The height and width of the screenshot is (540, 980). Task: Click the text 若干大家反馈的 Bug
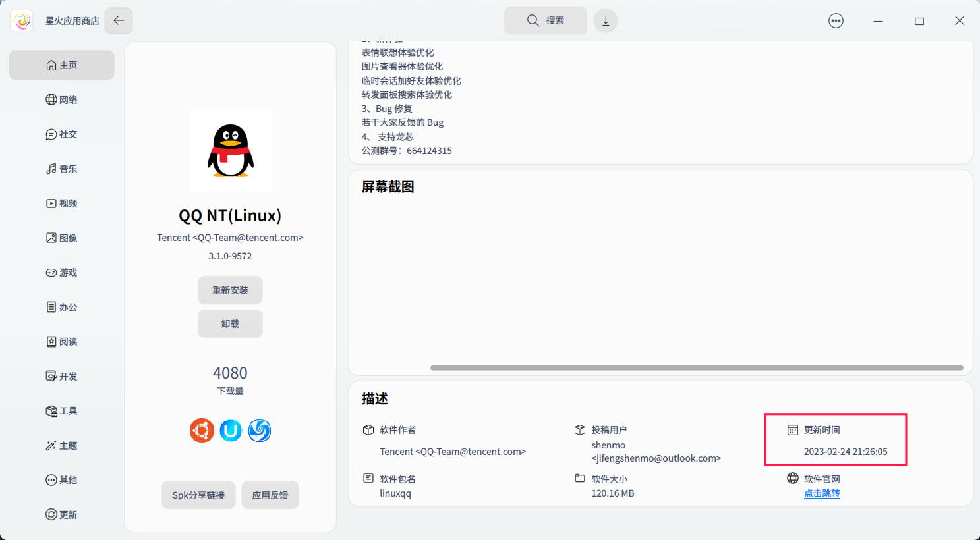[x=403, y=122]
